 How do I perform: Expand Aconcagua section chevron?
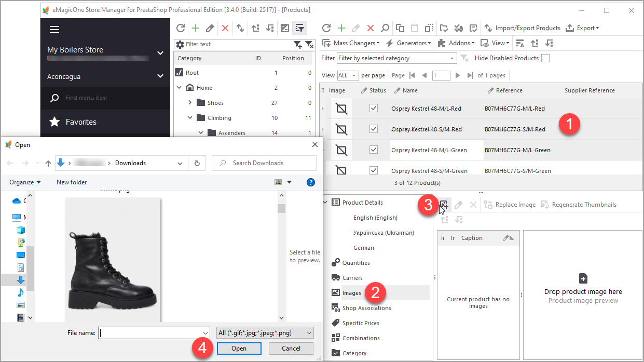[160, 76]
